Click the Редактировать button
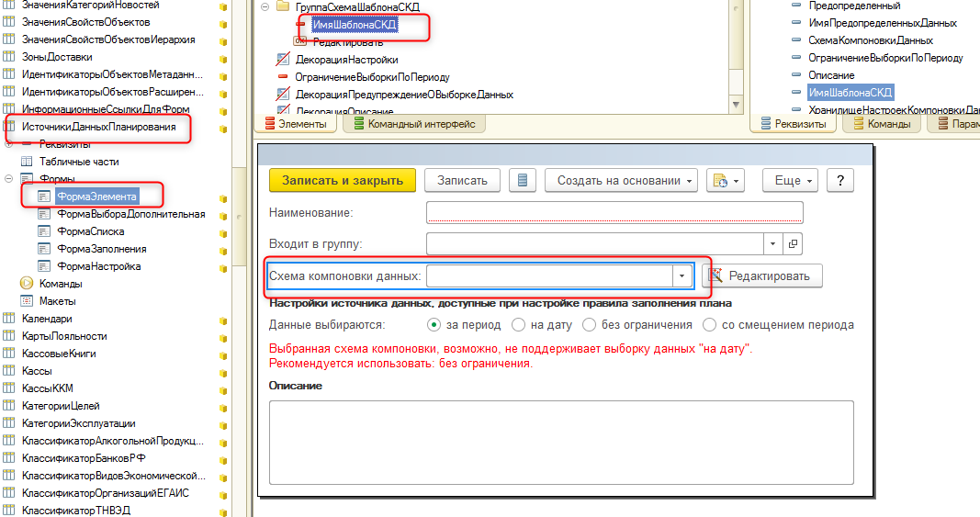This screenshot has height=517, width=980. pos(761,275)
